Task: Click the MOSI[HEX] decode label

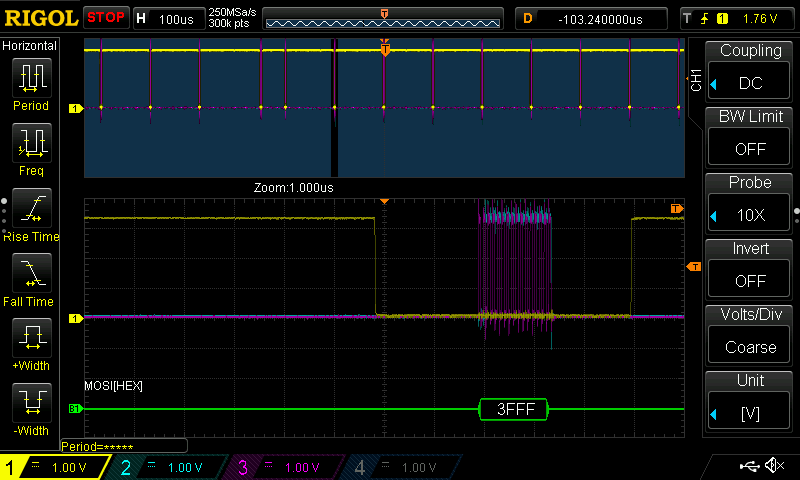Action: [113, 386]
